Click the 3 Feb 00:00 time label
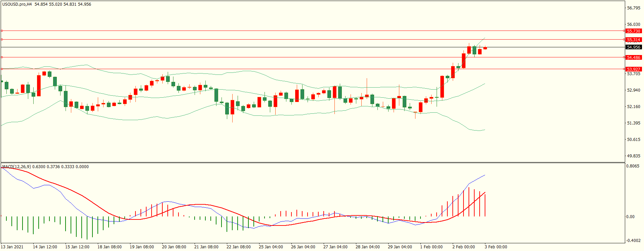Screen dimensions: 644x251 click(496, 247)
